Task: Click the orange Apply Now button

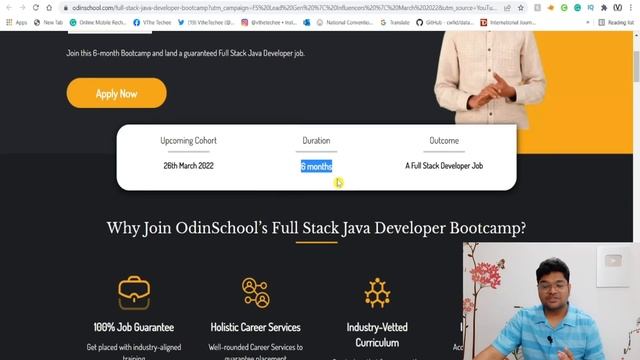Action: (x=116, y=93)
